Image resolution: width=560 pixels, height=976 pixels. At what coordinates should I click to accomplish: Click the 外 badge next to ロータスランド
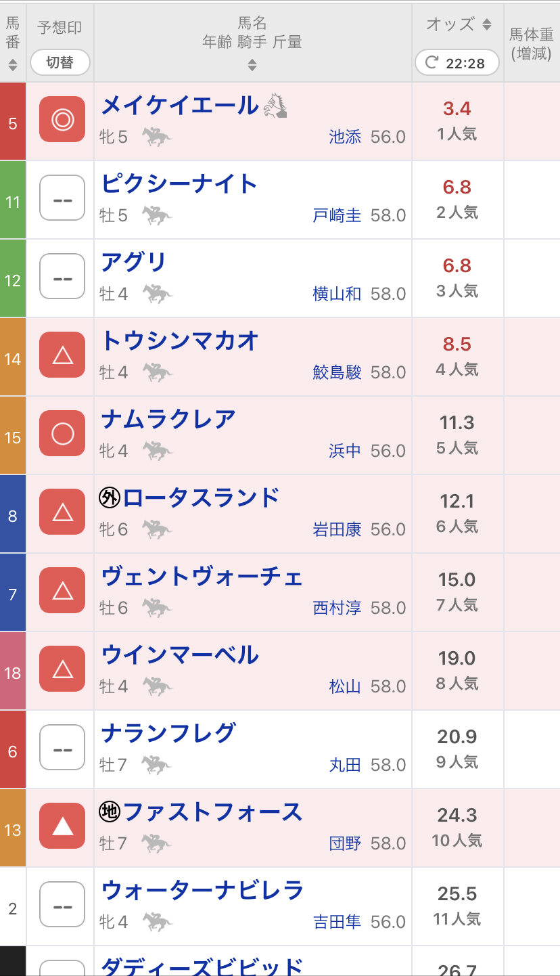coord(110,498)
